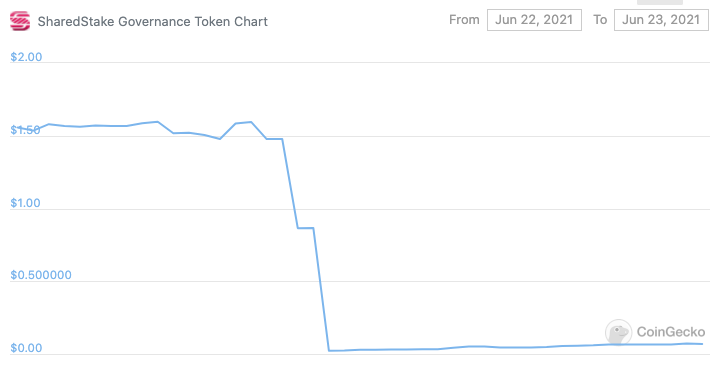Click the flat step near $0.87 on price line
727x374 pixels.
(x=306, y=228)
